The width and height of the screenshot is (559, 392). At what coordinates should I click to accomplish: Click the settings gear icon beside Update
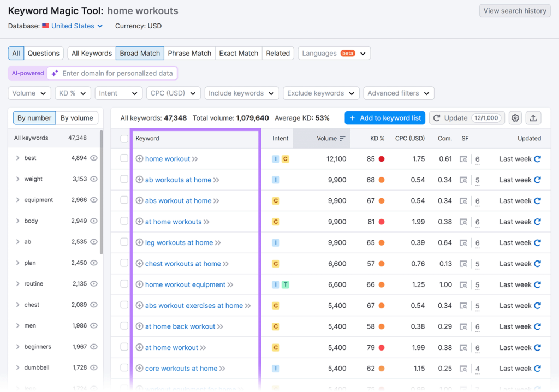(515, 118)
